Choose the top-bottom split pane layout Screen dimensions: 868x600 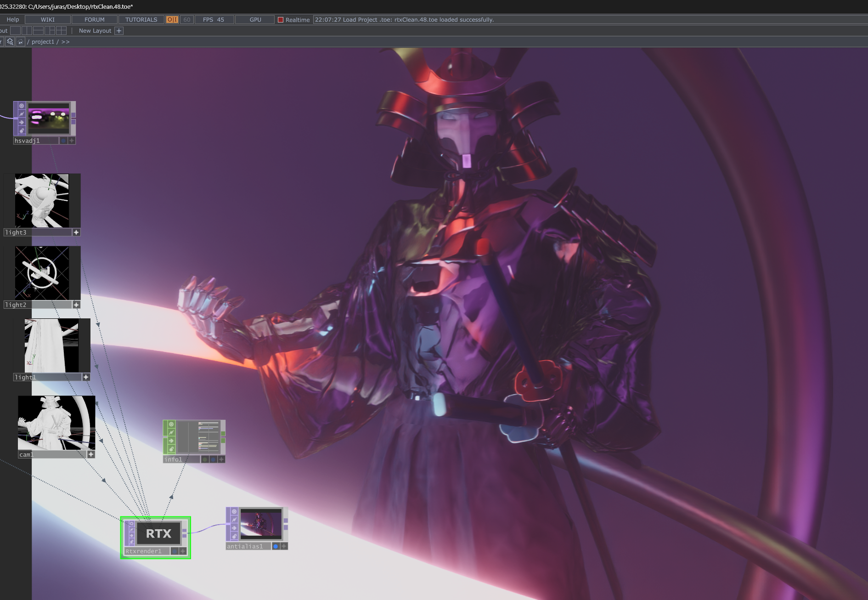(x=39, y=31)
